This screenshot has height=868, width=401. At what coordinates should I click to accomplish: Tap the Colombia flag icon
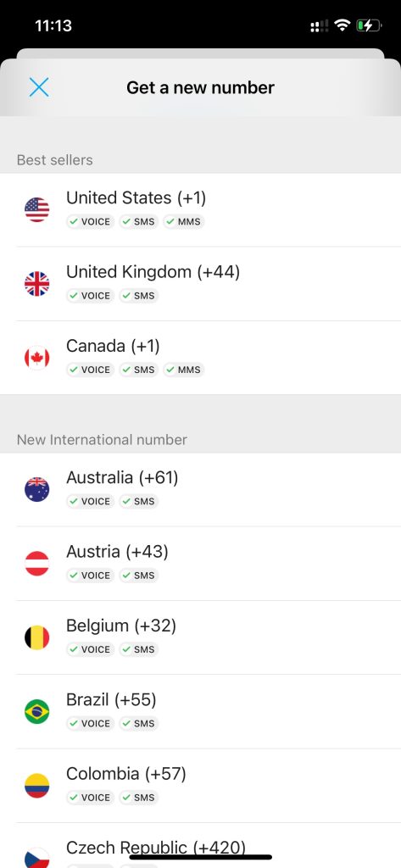pos(37,786)
